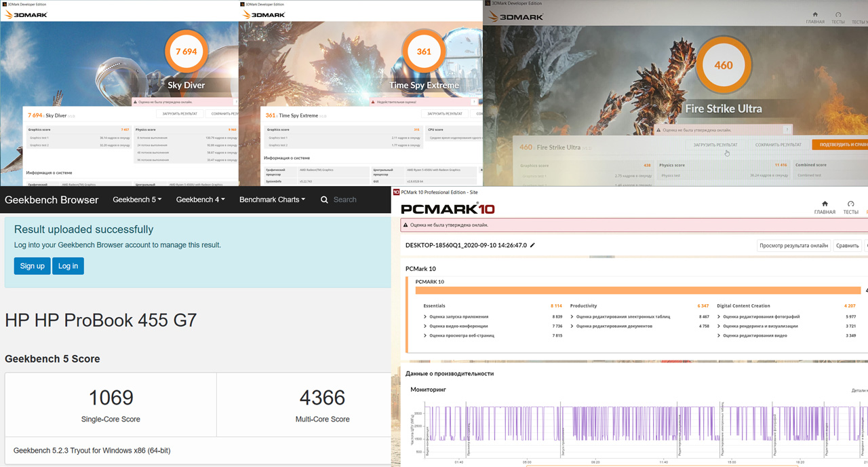Click the Digital Content Creation 4 207 score value
Viewport: 868px width, 467px height.
pos(850,306)
